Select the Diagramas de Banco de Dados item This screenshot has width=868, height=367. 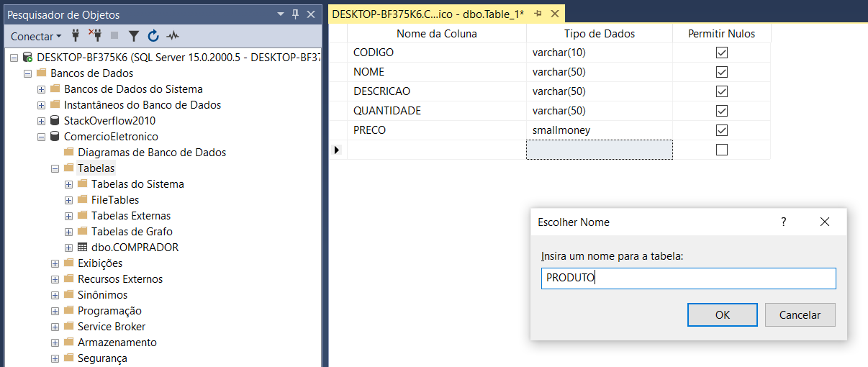pos(152,152)
